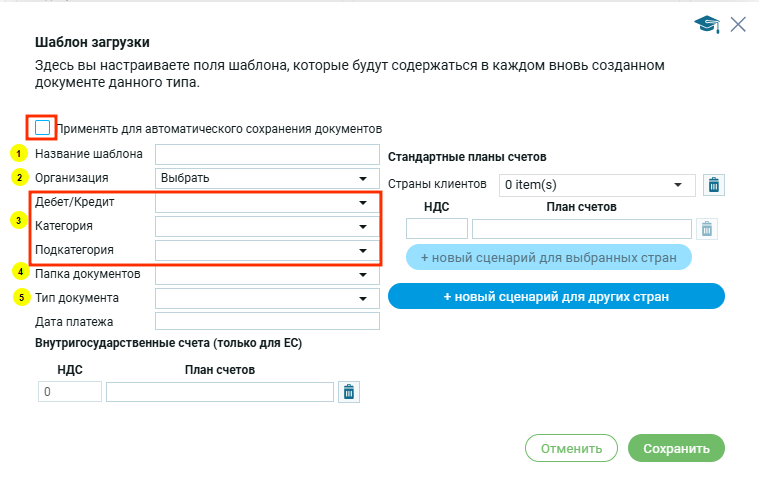759x489 pixels.
Task: Add new scenario for other countries
Action: click(x=555, y=297)
